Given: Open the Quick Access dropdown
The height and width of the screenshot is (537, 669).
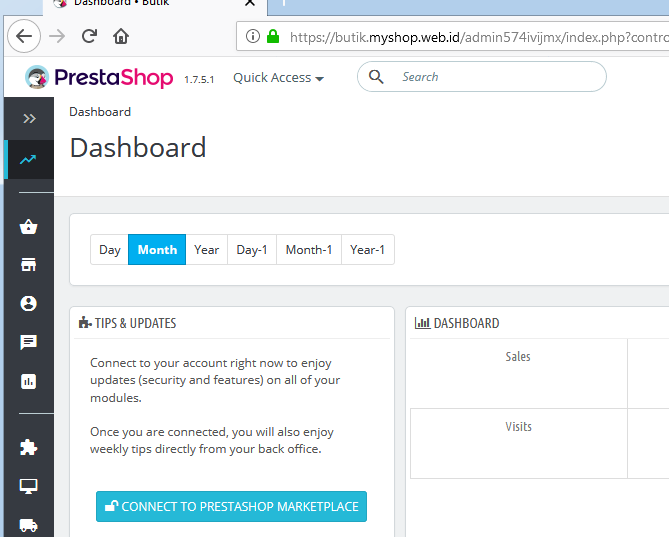Looking at the screenshot, I should [x=278, y=78].
